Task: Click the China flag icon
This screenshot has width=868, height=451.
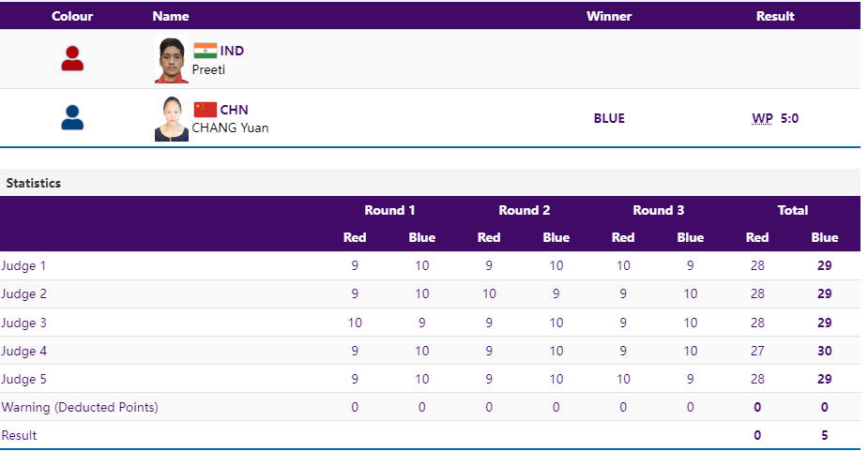Action: [x=205, y=110]
